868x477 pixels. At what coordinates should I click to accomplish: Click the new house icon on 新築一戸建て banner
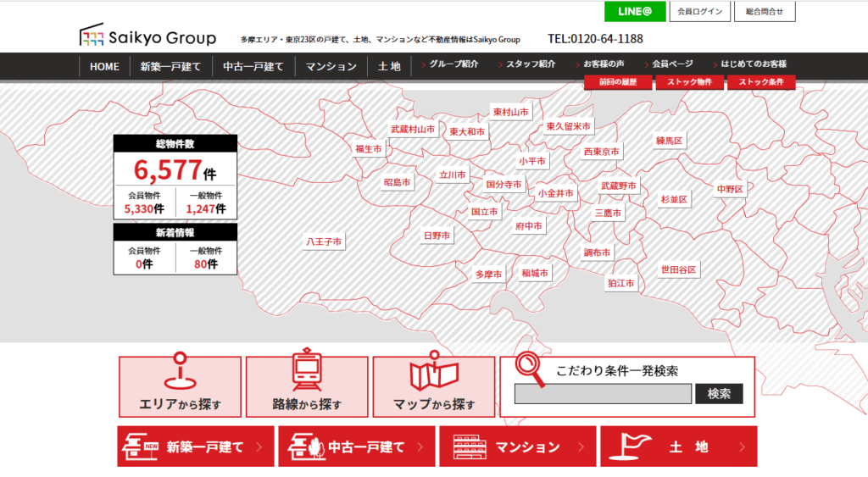point(140,446)
